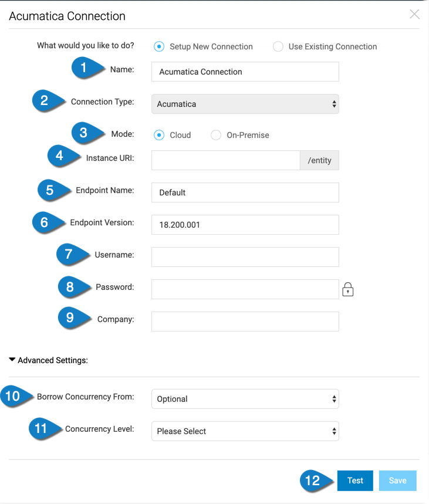The width and height of the screenshot is (429, 504).
Task: Click the stepper arrows on Connection Type
Action: pos(335,103)
